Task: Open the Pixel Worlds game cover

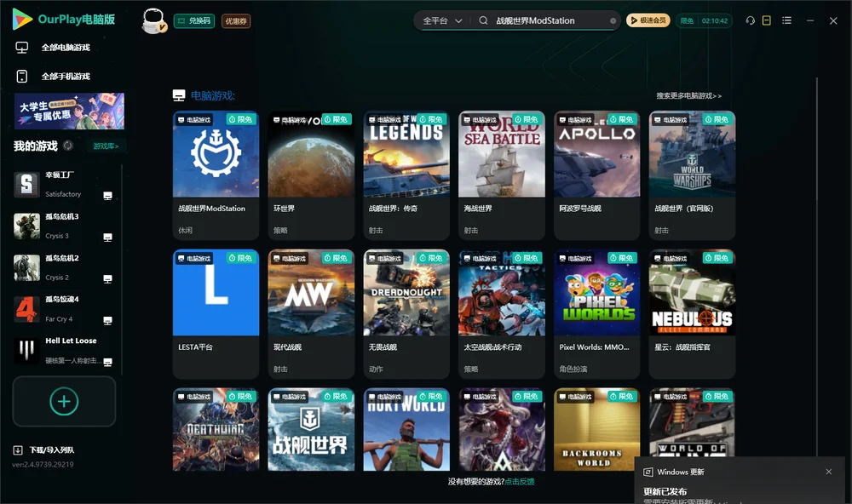Action: pos(596,292)
